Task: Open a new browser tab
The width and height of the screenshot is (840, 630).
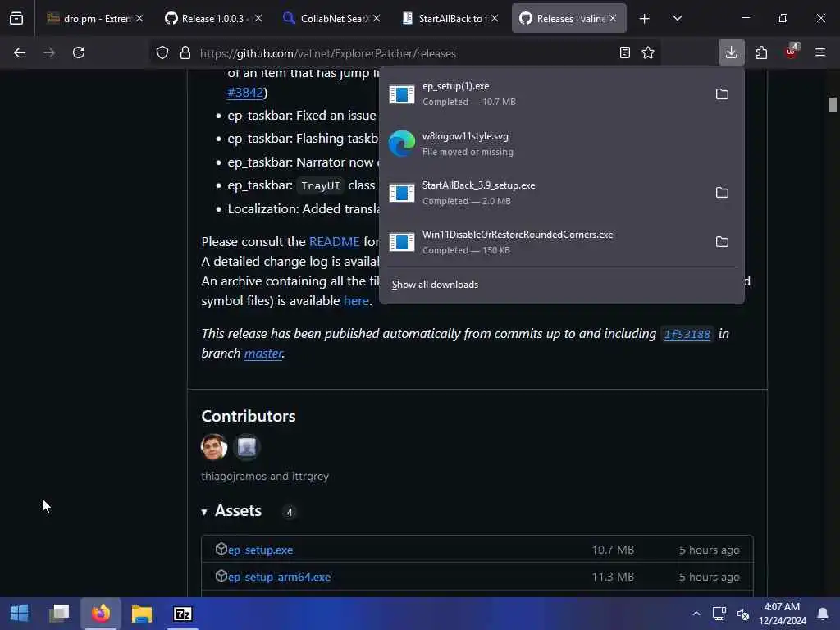Action: click(645, 19)
